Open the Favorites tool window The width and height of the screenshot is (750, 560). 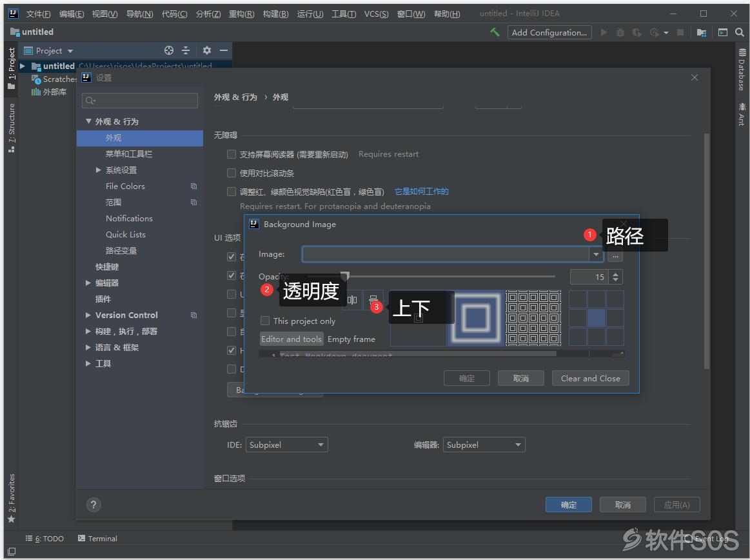pyautogui.click(x=12, y=498)
